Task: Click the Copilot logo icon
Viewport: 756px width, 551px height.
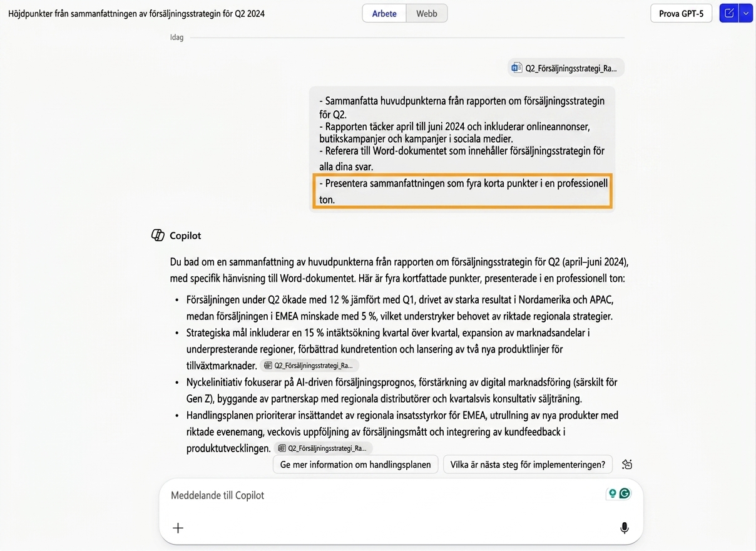Action: click(x=158, y=235)
